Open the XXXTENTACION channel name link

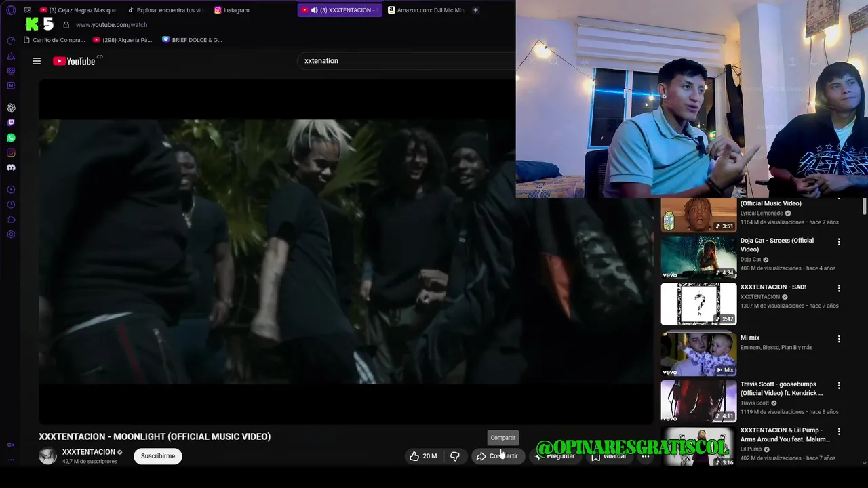click(89, 452)
